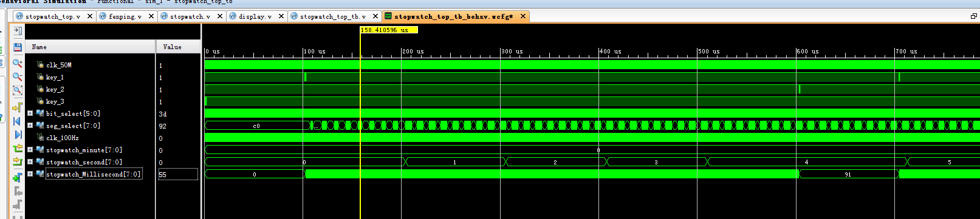Click the Save waveform configuration icon
This screenshot has height=219, width=980.
pyautogui.click(x=18, y=47)
